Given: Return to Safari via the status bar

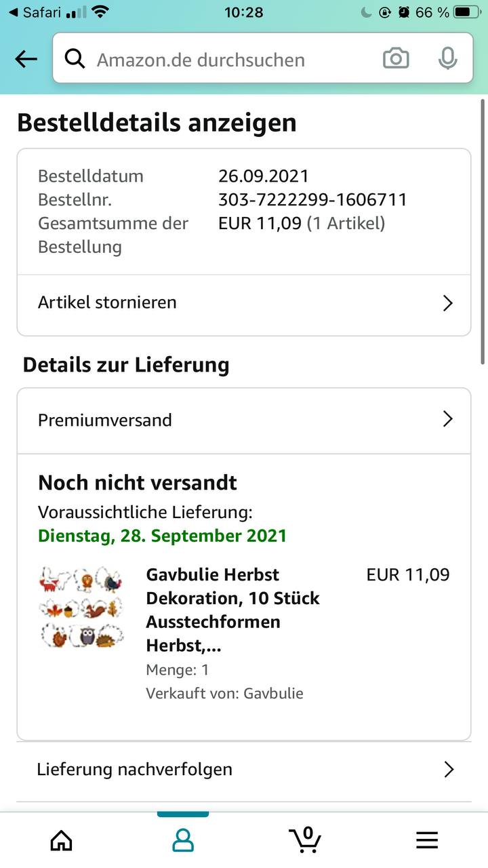Looking at the screenshot, I should [34, 12].
